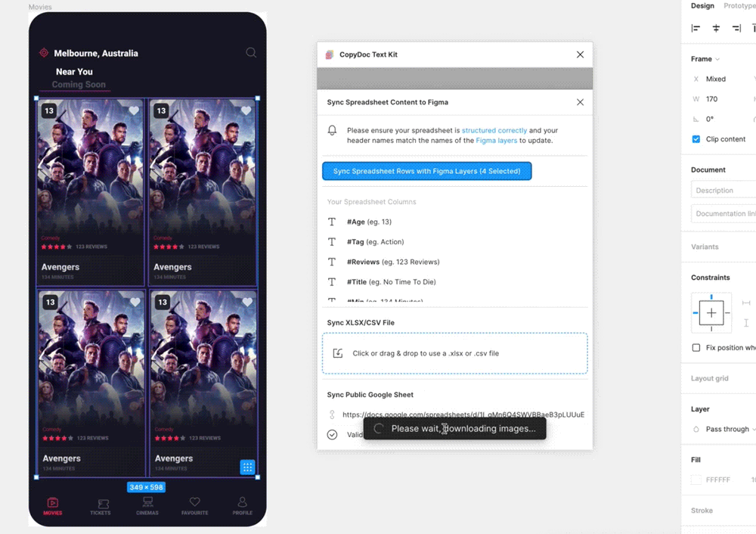This screenshot has height=534, width=756.
Task: Open the Pass through blend mode dropdown
Action: click(x=730, y=429)
